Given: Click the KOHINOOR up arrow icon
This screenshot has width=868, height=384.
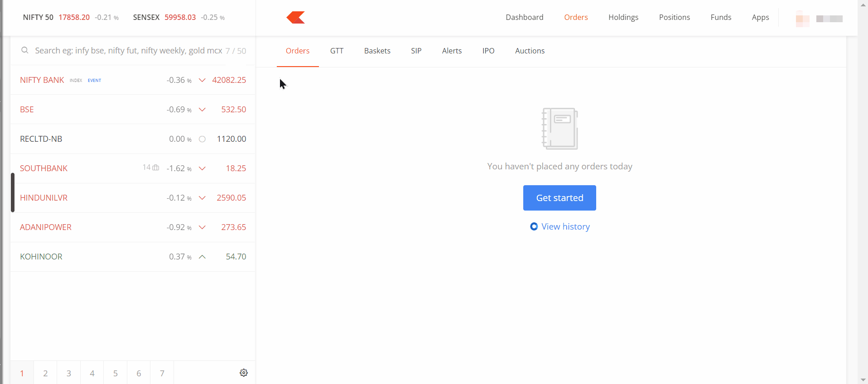Looking at the screenshot, I should tap(203, 257).
